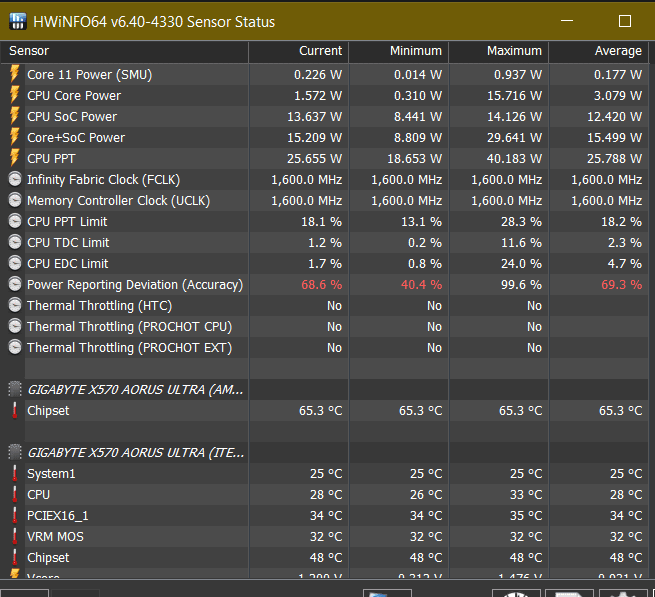The width and height of the screenshot is (655, 597).
Task: Click the red 69.3 % average value
Action: [x=621, y=285]
